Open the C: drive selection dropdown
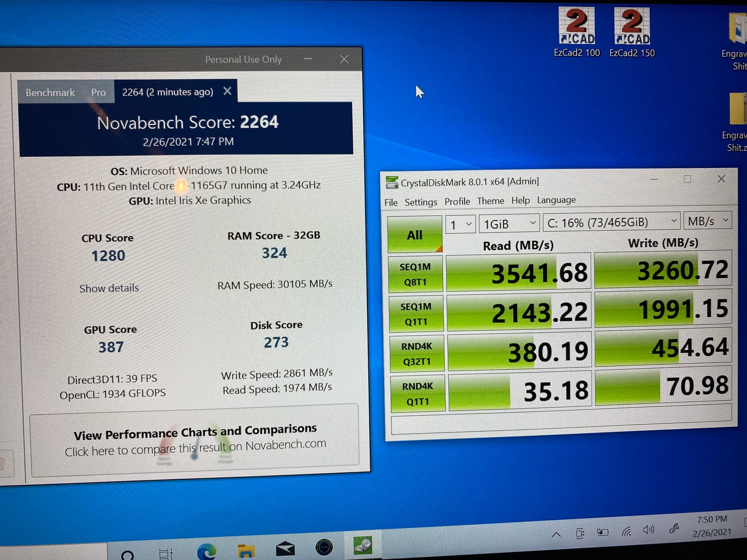The width and height of the screenshot is (747, 560). pos(612,222)
